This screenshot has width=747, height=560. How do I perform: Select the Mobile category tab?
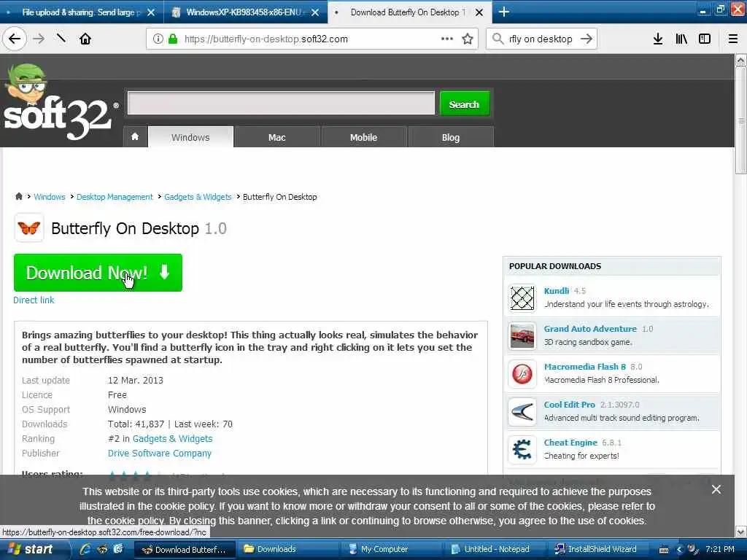click(363, 137)
